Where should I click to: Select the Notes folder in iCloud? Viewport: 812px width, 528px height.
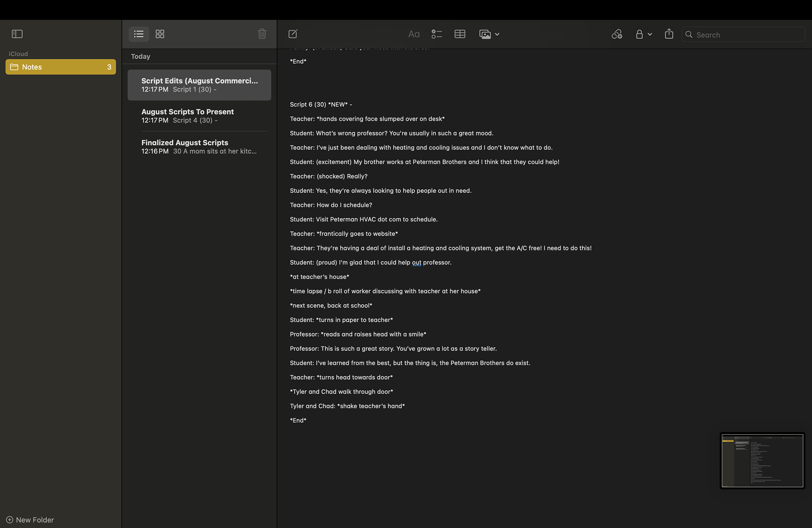click(x=60, y=67)
